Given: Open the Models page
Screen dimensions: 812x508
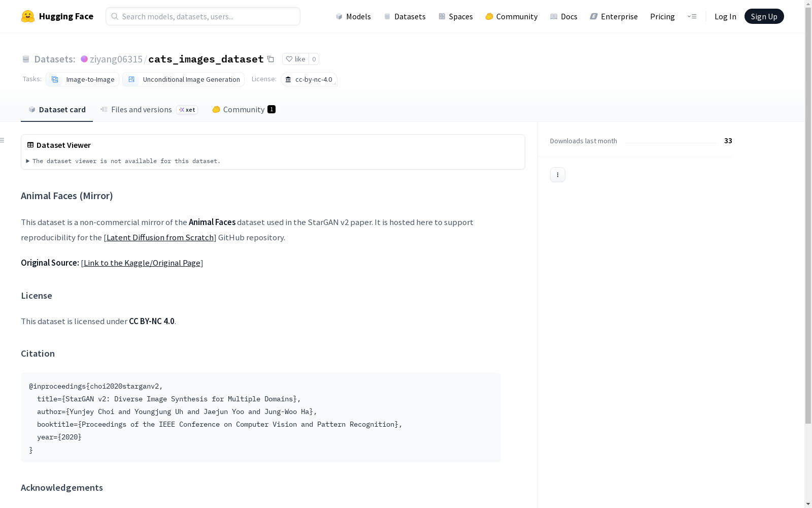Looking at the screenshot, I should tap(353, 16).
